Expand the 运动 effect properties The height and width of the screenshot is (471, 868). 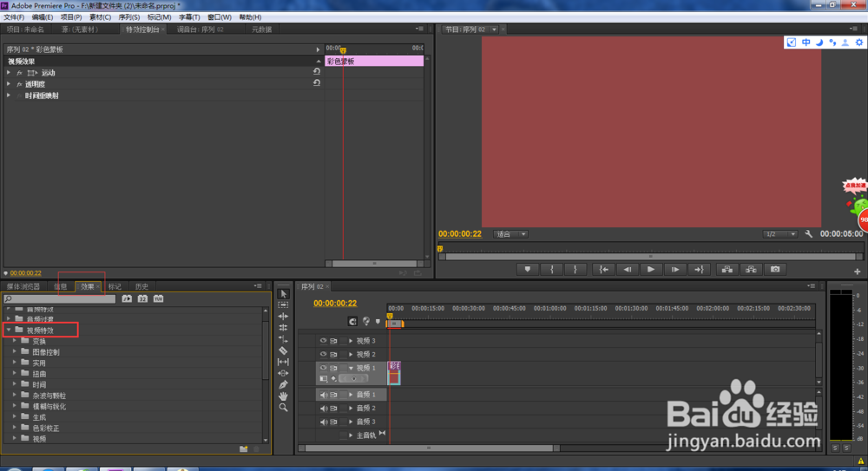[9, 73]
